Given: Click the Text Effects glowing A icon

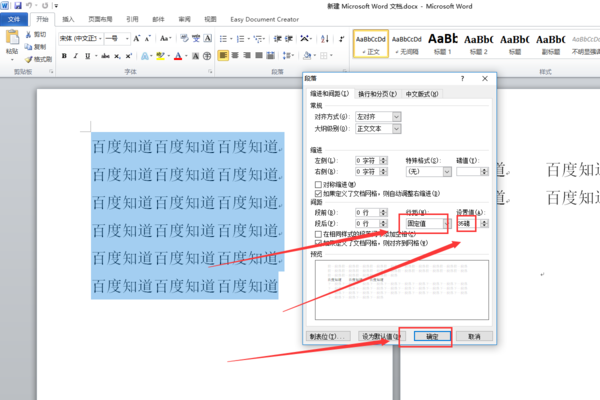Looking at the screenshot, I should point(145,56).
